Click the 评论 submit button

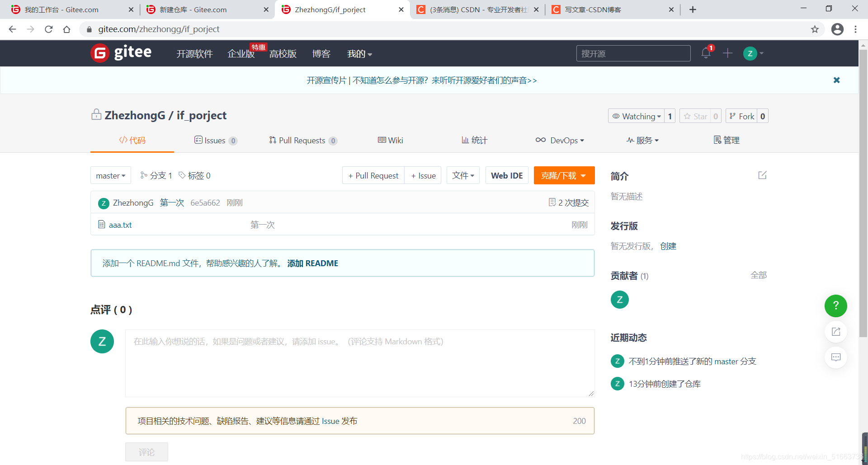pos(146,452)
